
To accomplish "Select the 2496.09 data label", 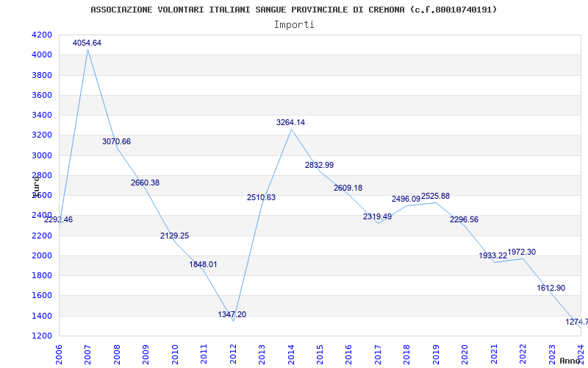I will [406, 199].
